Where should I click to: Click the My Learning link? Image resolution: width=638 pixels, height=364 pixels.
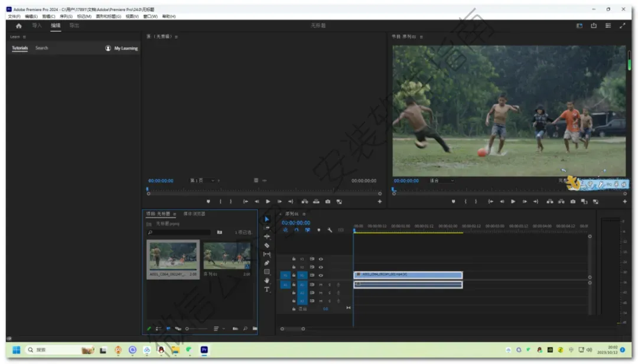(x=125, y=48)
